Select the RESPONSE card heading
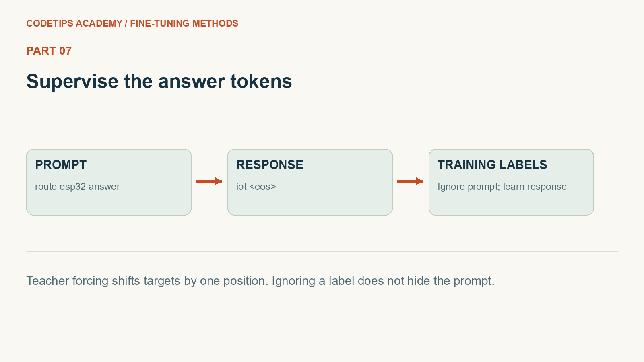644x362 pixels. pyautogui.click(x=270, y=165)
